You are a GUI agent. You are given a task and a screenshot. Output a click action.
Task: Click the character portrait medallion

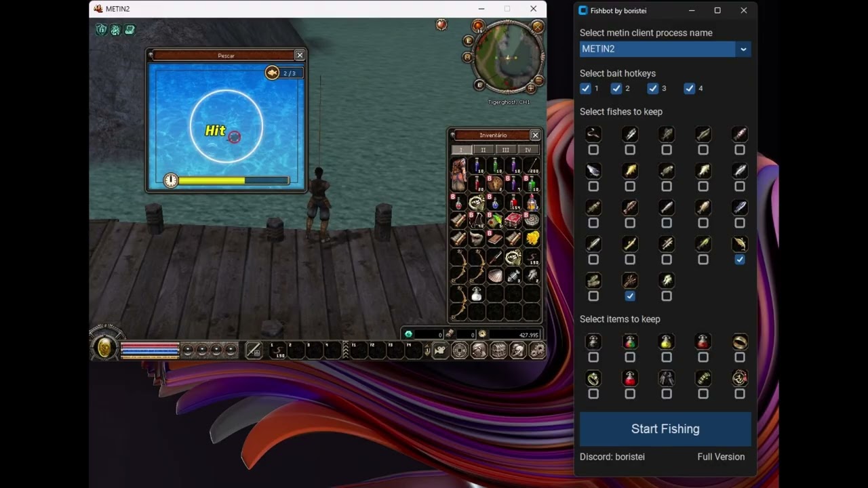105,348
